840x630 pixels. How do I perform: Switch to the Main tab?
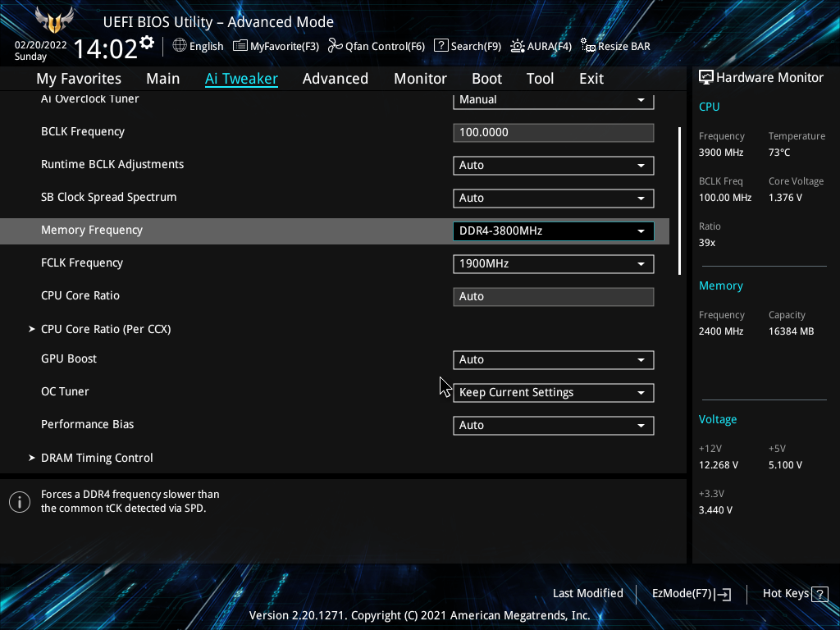pyautogui.click(x=163, y=79)
